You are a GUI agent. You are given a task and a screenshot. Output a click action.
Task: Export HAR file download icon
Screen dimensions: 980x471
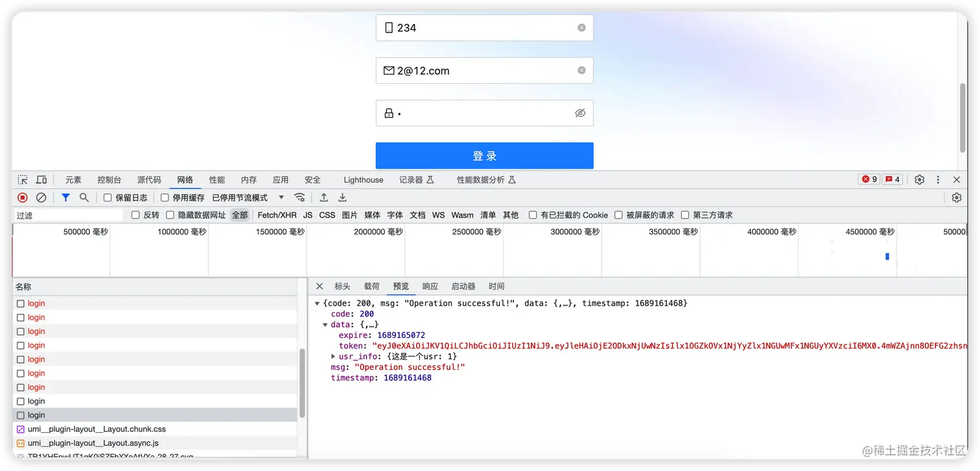[x=343, y=197]
